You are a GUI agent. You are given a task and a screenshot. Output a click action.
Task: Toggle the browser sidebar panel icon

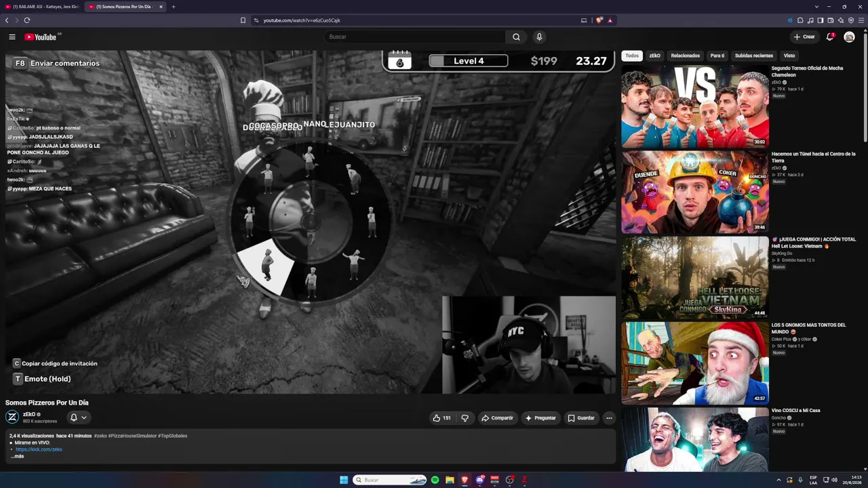click(821, 20)
